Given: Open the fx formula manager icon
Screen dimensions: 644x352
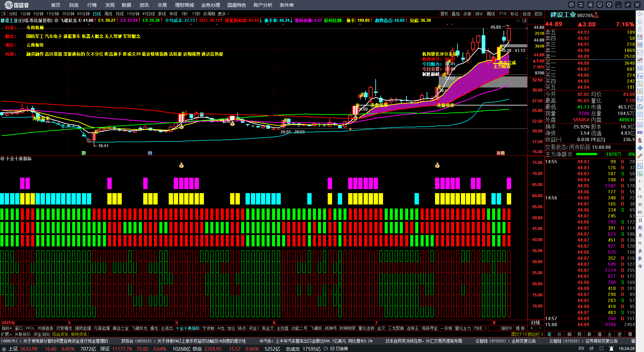Looking at the screenshot, I should point(590,5).
